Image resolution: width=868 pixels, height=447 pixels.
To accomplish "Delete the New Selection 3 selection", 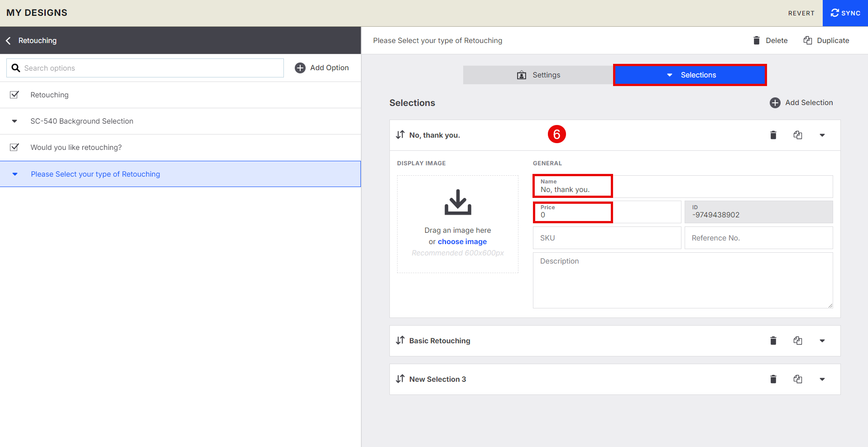I will coord(773,379).
